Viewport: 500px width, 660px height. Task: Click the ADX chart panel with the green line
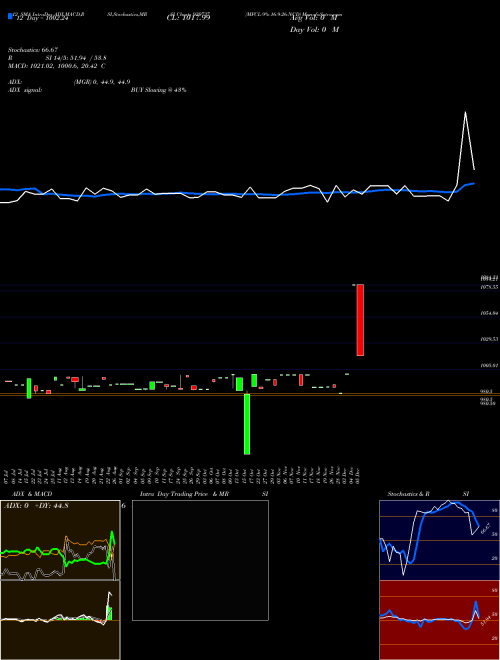pos(60,540)
